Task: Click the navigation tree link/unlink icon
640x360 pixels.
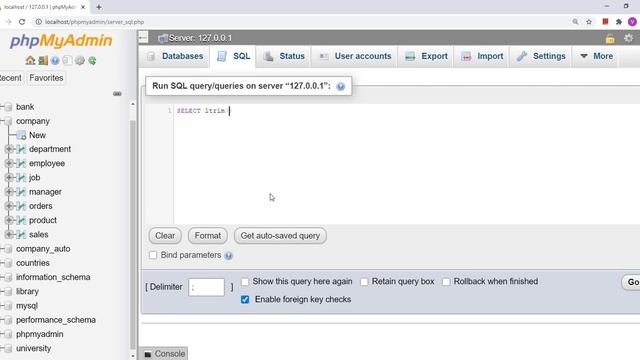Action: pos(117,93)
